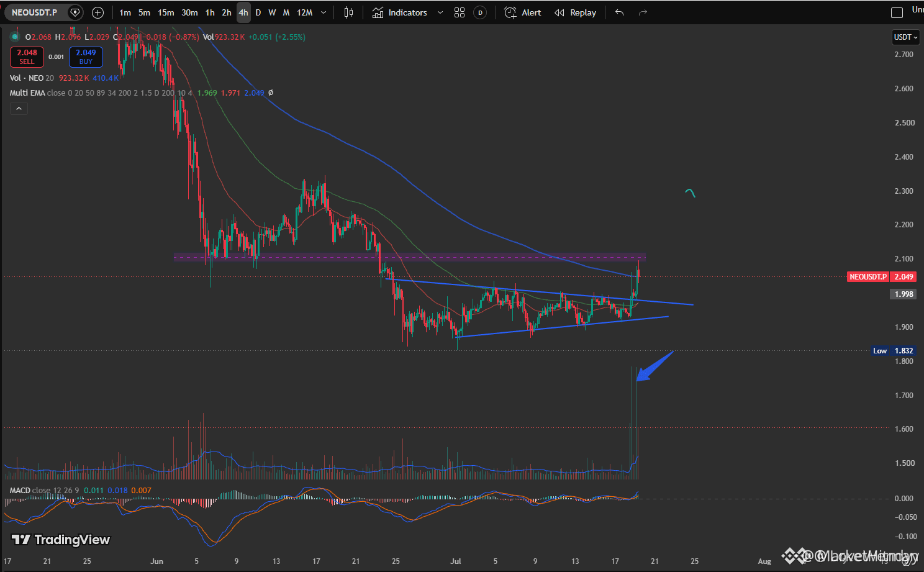Click the Jun date label on time axis
The height and width of the screenshot is (572, 924).
point(156,561)
